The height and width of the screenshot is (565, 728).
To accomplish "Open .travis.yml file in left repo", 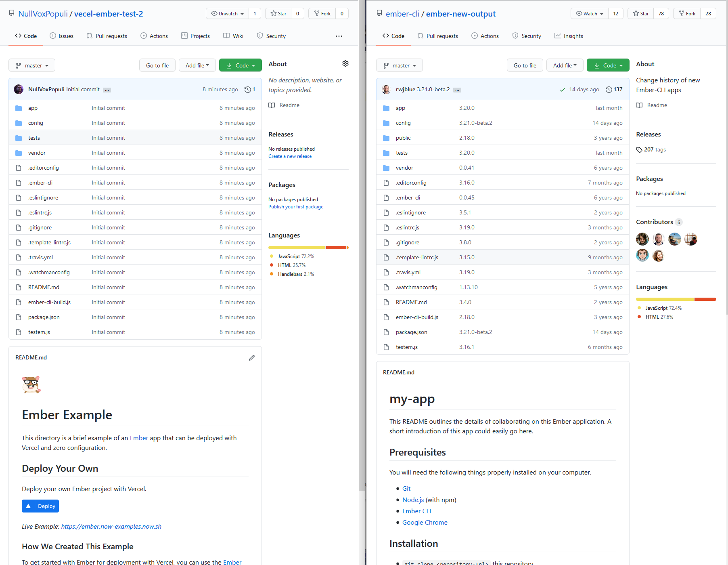I will [x=40, y=257].
